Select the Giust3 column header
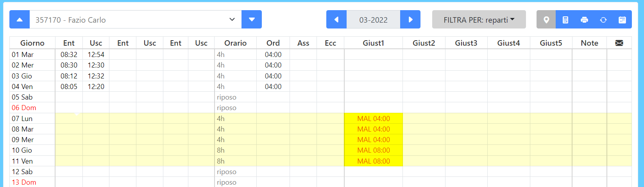Viewport: 644px width, 187px height. point(466,43)
